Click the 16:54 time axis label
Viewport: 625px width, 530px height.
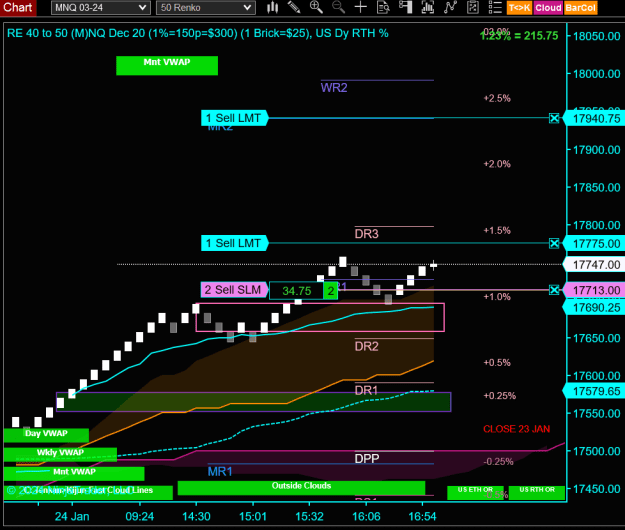(423, 517)
